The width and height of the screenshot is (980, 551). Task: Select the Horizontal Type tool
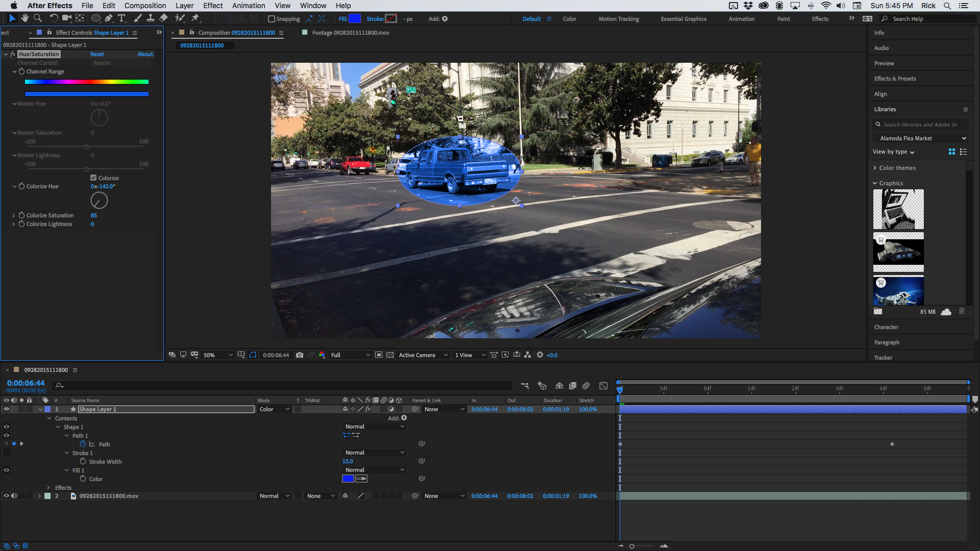click(121, 18)
